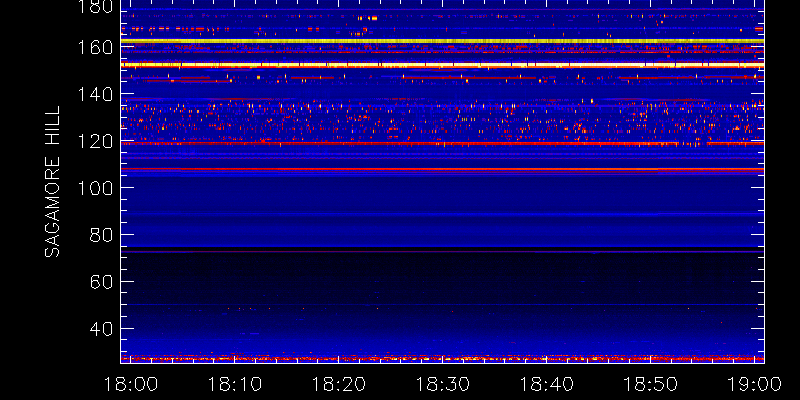The height and width of the screenshot is (400, 800).
Task: Click the 18:20 time axis label
Action: 338,384
